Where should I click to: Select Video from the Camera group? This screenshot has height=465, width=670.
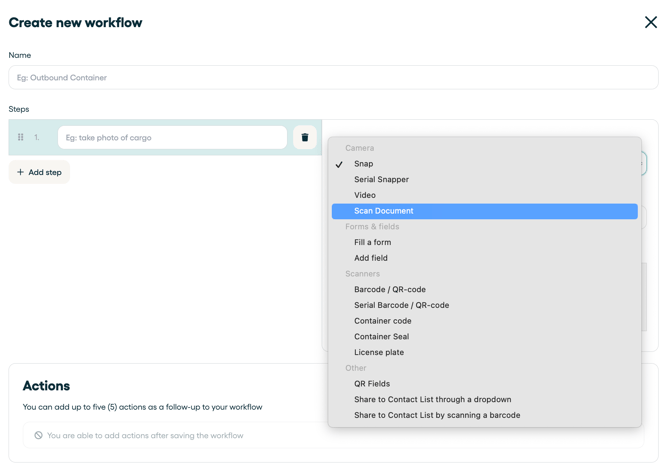tap(365, 195)
